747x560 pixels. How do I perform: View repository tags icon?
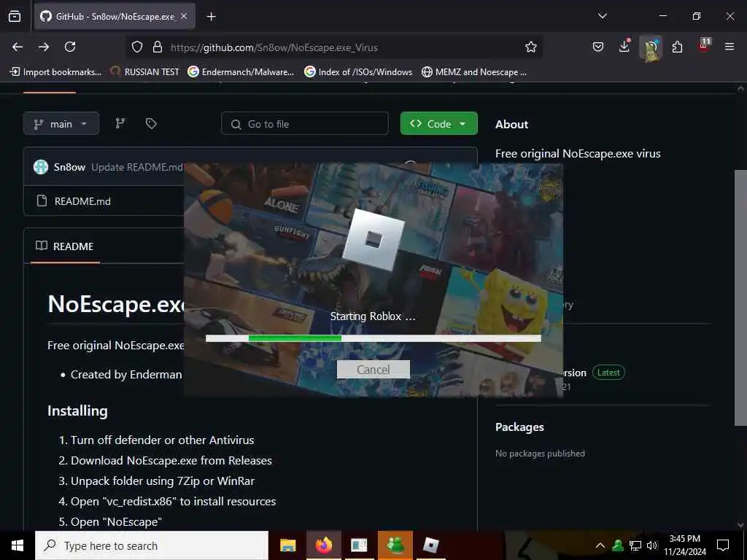[x=151, y=123]
